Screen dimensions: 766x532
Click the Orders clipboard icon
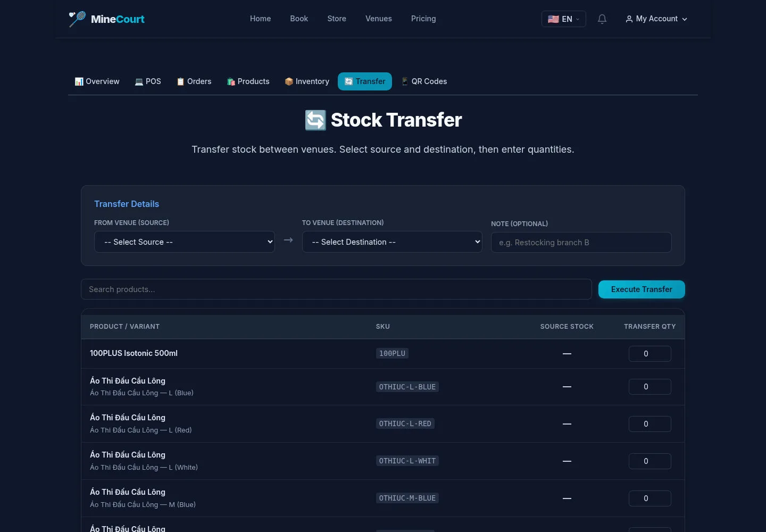point(180,81)
